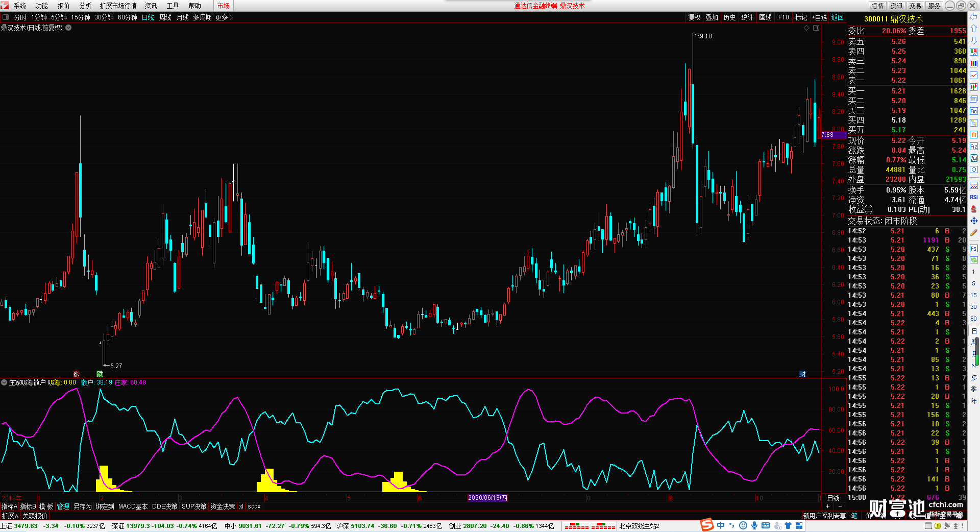Open the dropdown beside 鼎汉技术(日线 前复权)
980x532 pixels.
coord(68,28)
